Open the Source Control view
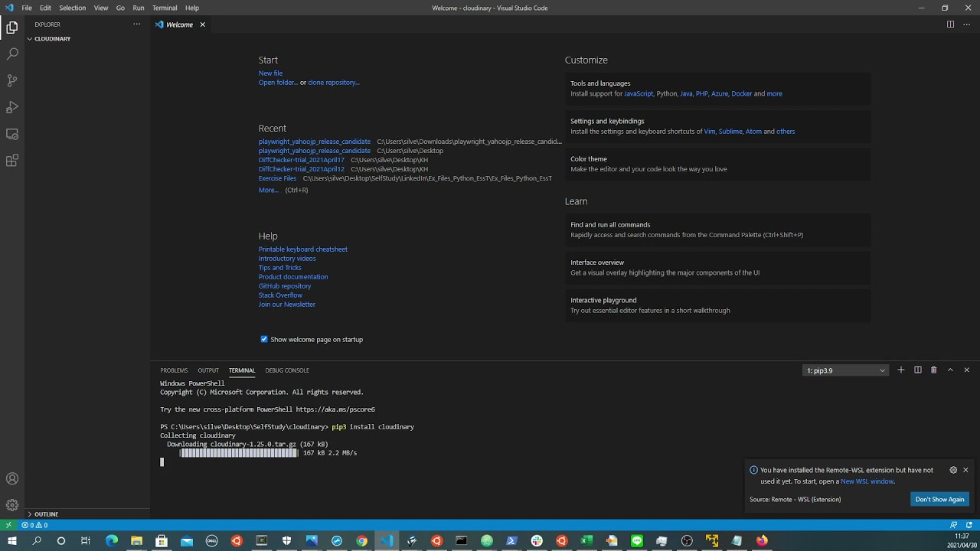The height and width of the screenshot is (551, 980). pos(12,80)
